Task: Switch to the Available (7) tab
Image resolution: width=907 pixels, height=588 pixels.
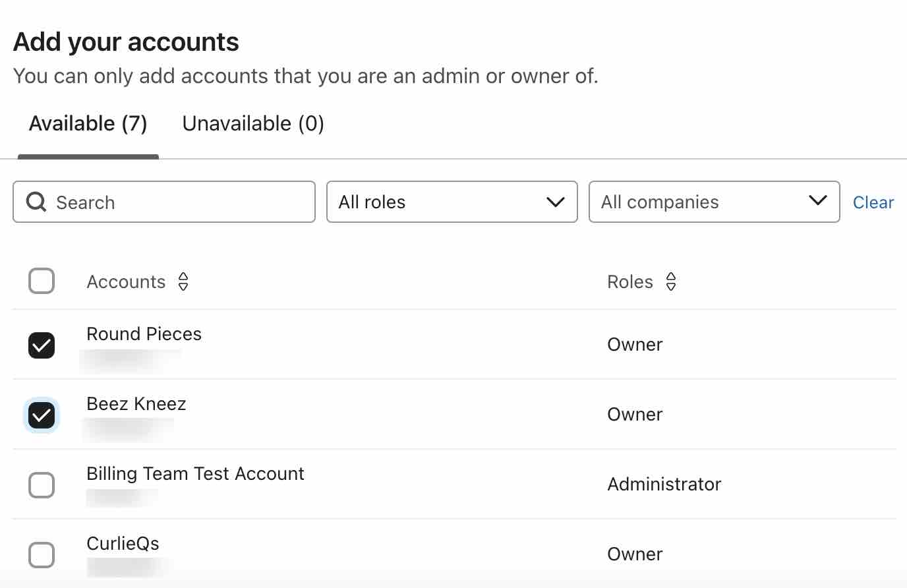Action: coord(88,123)
